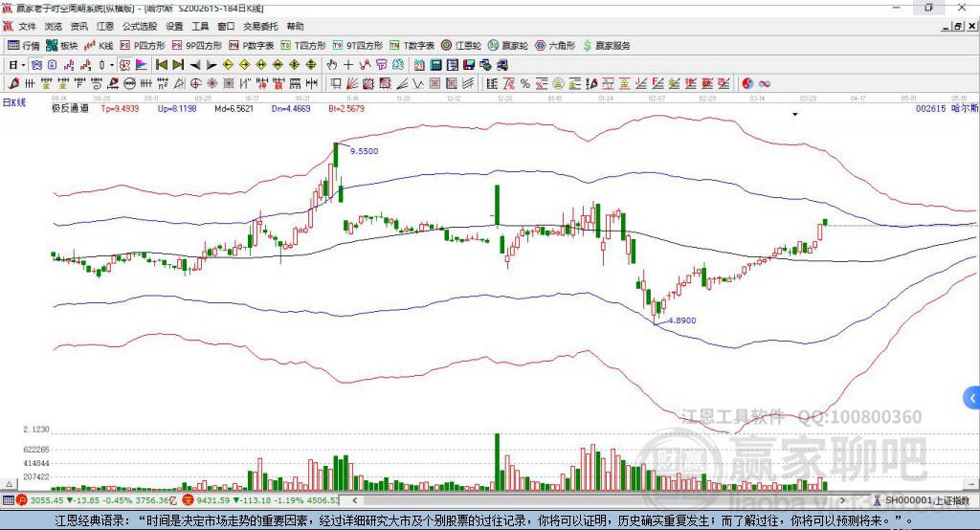Open the calendar date icon
This screenshot has height=530, width=980.
tap(419, 65)
